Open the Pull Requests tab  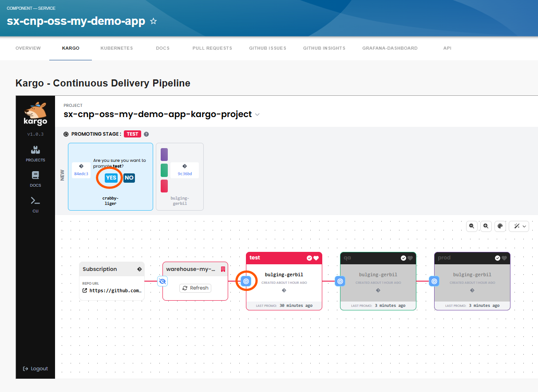[x=212, y=48]
